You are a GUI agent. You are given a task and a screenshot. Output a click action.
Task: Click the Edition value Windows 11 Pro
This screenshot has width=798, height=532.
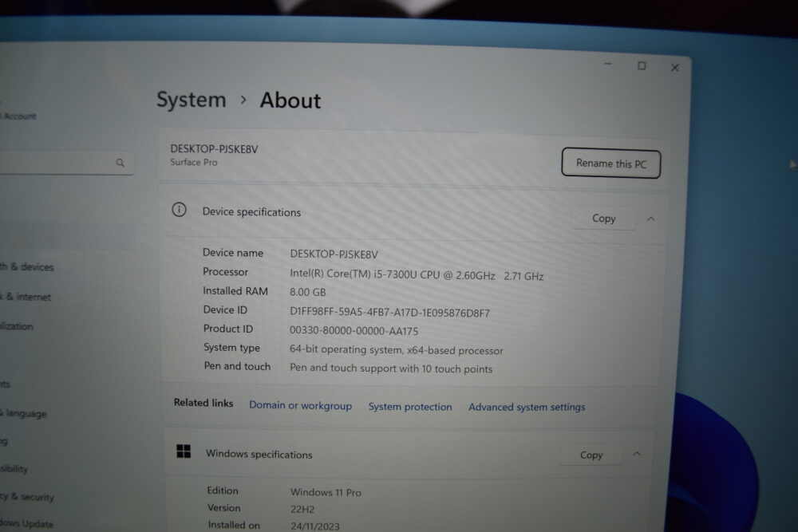(326, 492)
